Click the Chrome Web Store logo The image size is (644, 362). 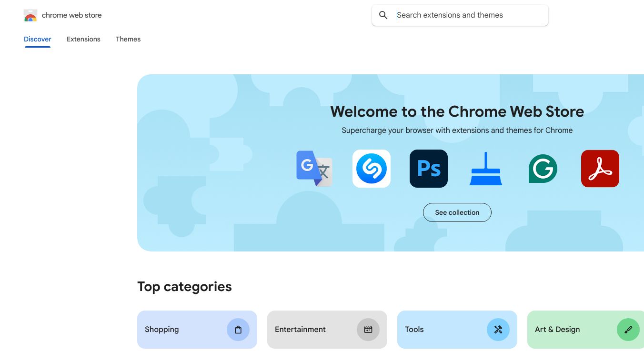30,15
